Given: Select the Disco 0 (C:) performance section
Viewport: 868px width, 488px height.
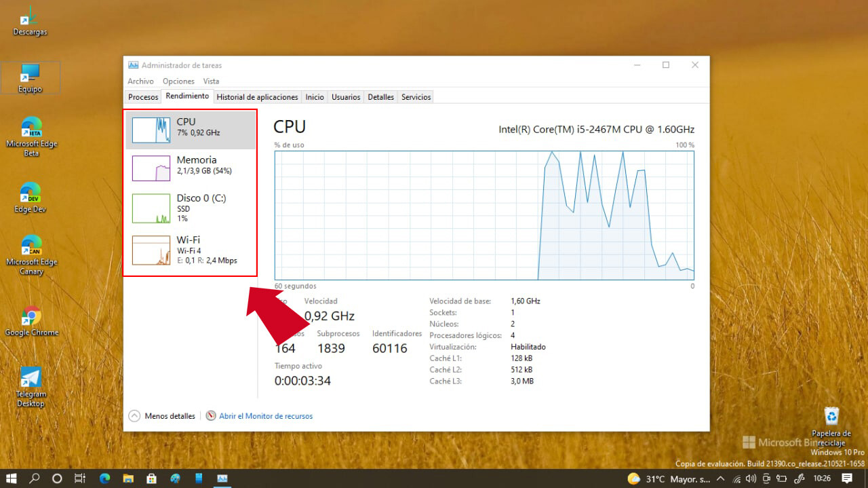Looking at the screenshot, I should coord(190,208).
